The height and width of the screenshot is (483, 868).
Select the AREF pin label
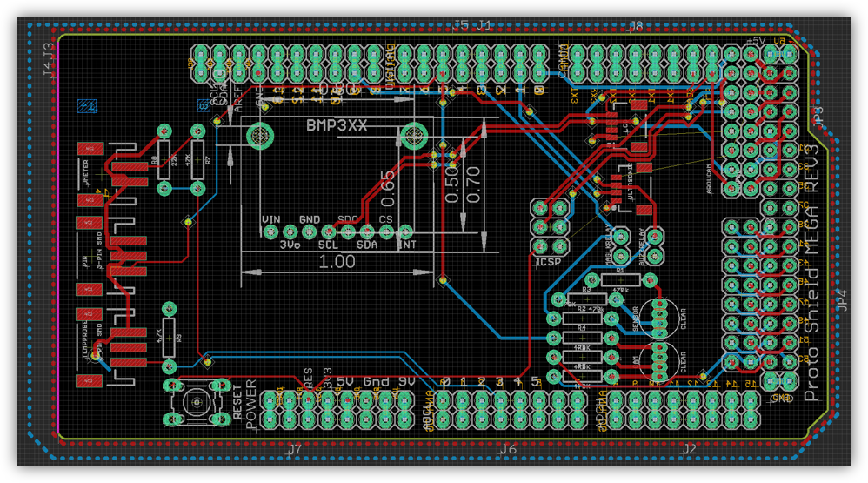tap(238, 98)
